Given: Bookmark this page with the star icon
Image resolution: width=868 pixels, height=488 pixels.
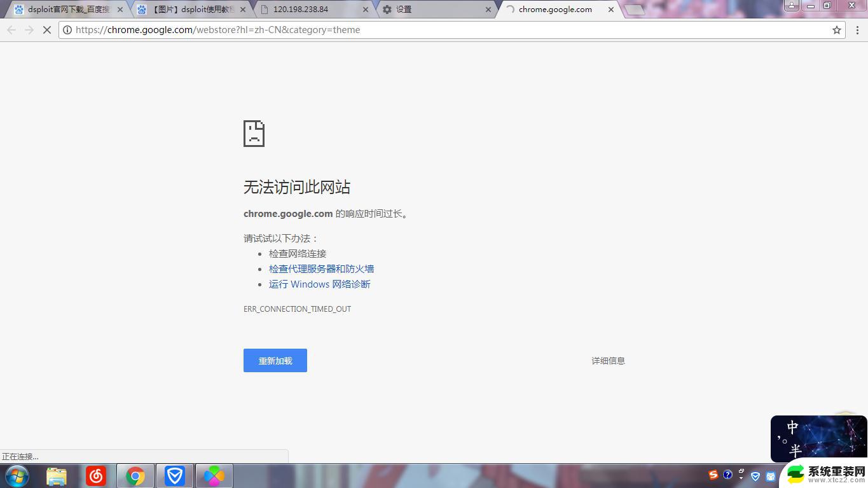Looking at the screenshot, I should click(837, 30).
